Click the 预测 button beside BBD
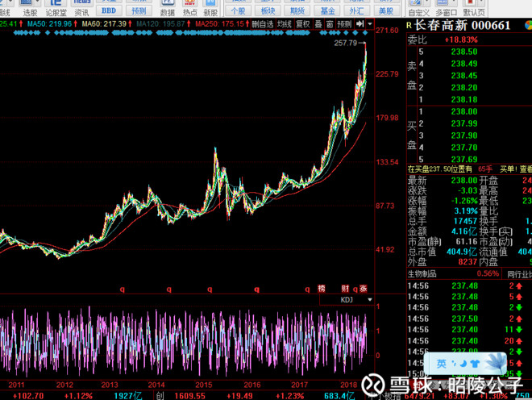Image resolution: width=532 pixels, height=400 pixels. coord(139,10)
